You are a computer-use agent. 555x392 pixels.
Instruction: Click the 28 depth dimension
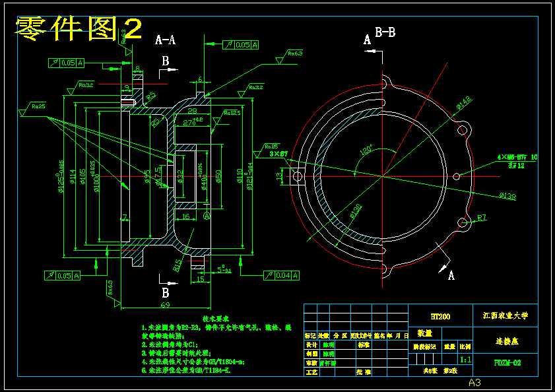click(192, 111)
